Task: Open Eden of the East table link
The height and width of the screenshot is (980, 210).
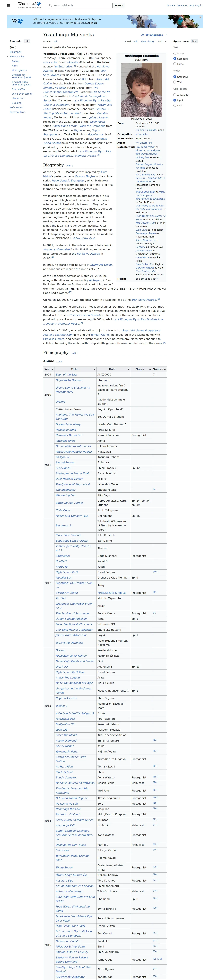Action: [66, 375]
